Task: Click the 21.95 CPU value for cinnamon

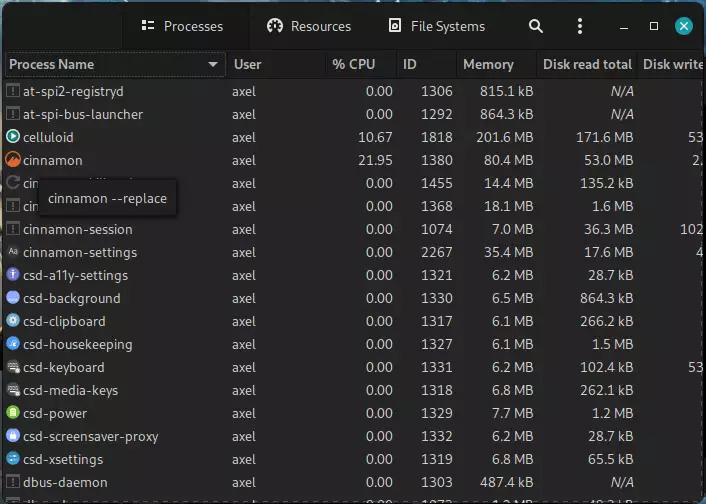Action: pos(375,160)
